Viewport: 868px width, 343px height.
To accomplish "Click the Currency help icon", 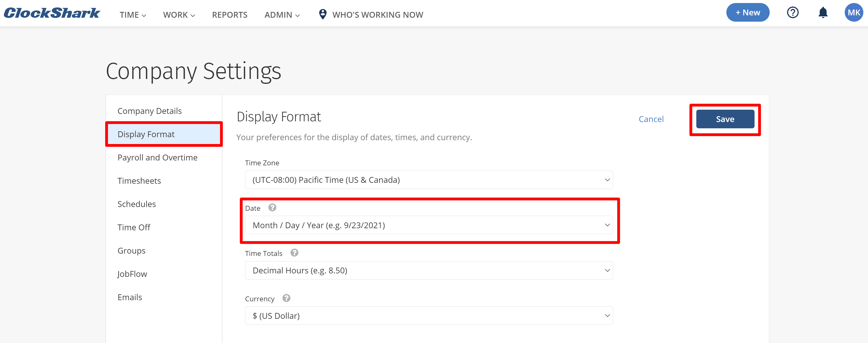I will pyautogui.click(x=286, y=298).
